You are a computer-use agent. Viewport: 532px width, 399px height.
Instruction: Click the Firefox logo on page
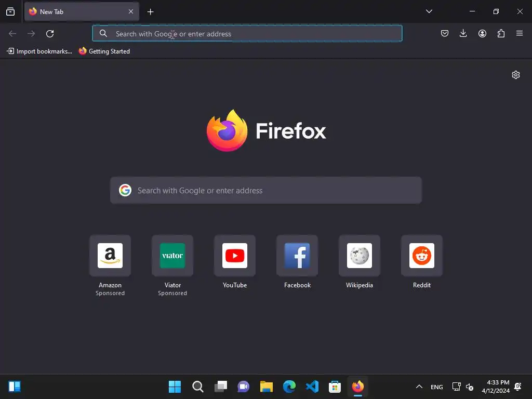pyautogui.click(x=267, y=130)
